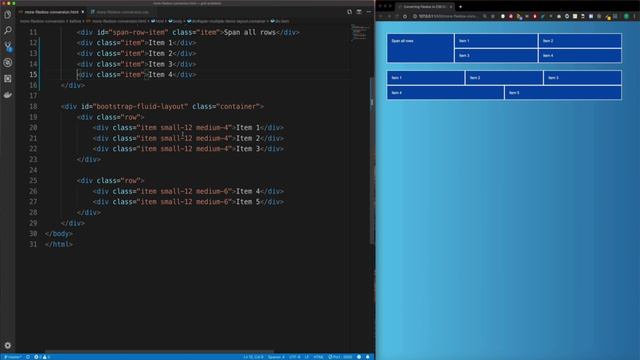Click the "Span all rows" box on the page
The width and height of the screenshot is (640, 360).
click(420, 48)
